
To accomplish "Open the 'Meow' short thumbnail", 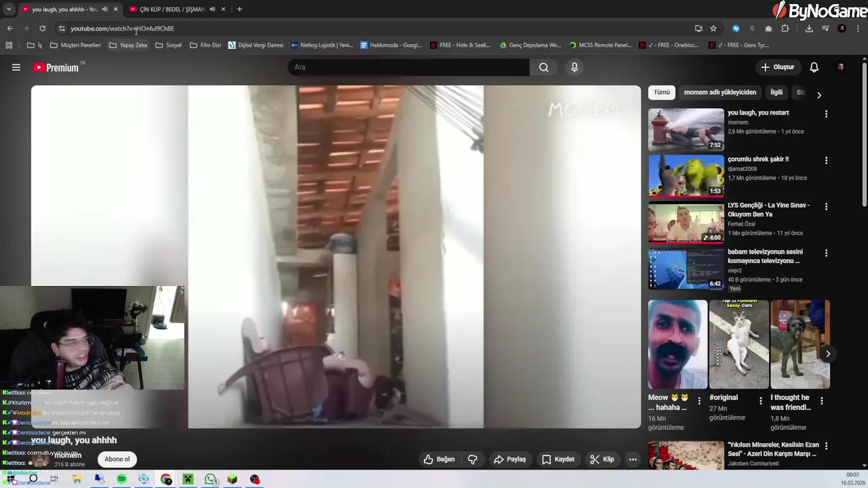I will click(x=677, y=344).
